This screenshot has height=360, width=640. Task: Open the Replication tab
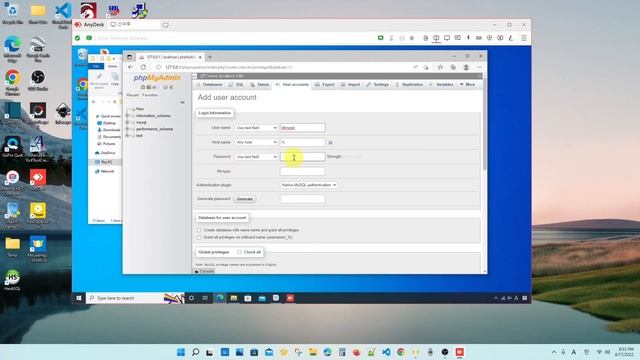pos(409,84)
